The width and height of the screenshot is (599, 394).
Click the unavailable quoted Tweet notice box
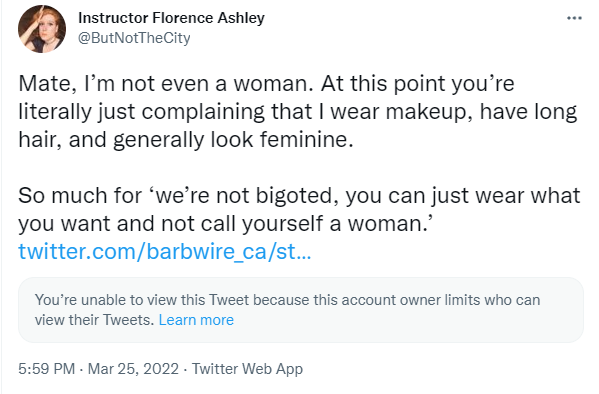[301, 310]
